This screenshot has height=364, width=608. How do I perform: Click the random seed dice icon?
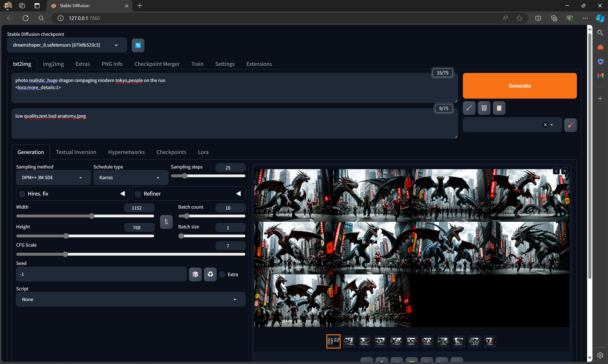[x=195, y=274]
